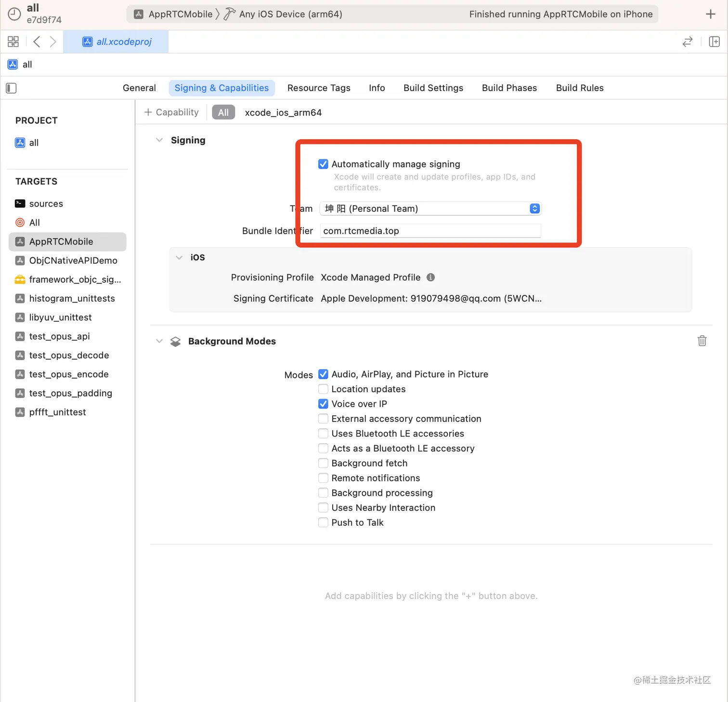The height and width of the screenshot is (702, 728).
Task: Show Provisioning Profile info icon
Action: click(430, 277)
